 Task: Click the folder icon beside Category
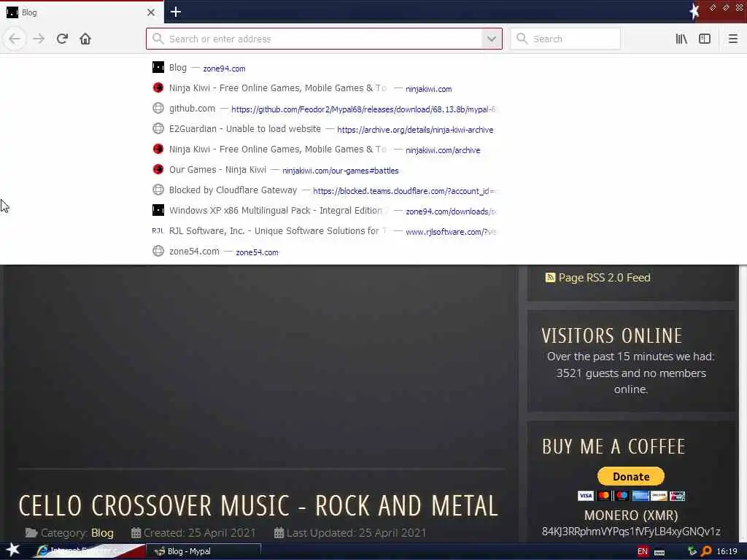[31, 532]
